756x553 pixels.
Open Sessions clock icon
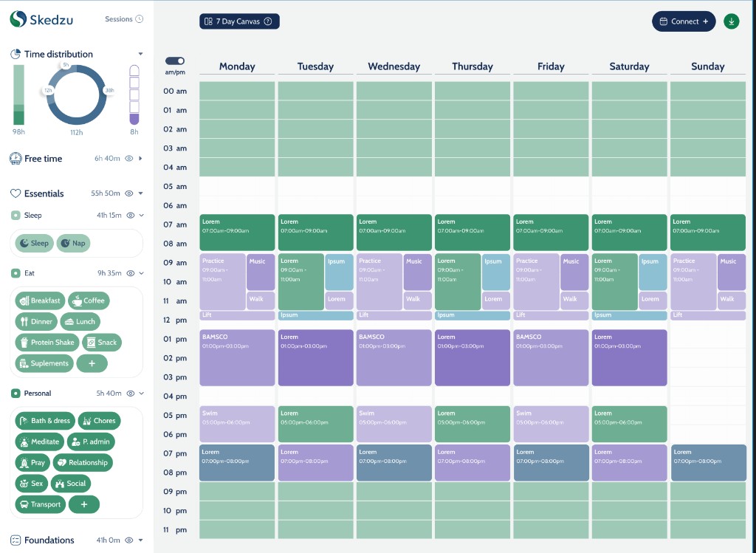click(x=140, y=19)
